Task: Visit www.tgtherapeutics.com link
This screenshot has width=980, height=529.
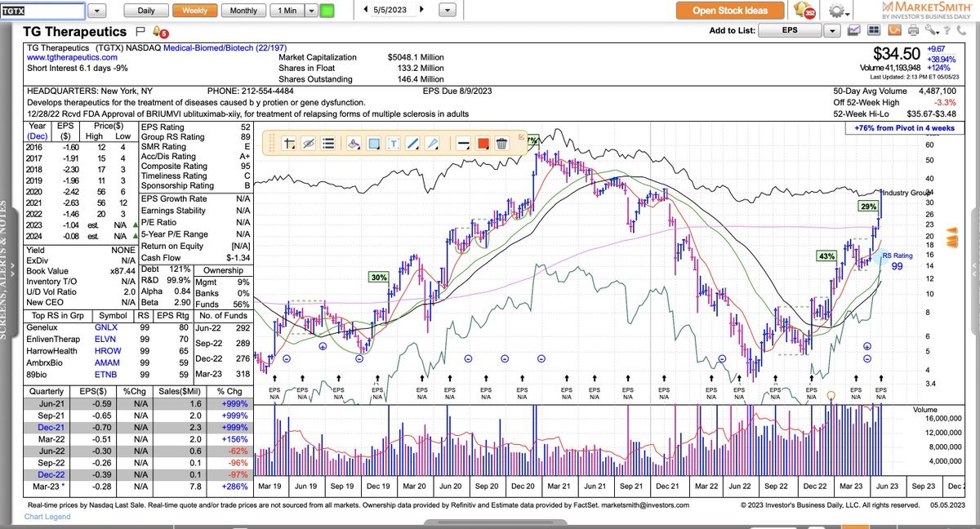Action: 73,58
